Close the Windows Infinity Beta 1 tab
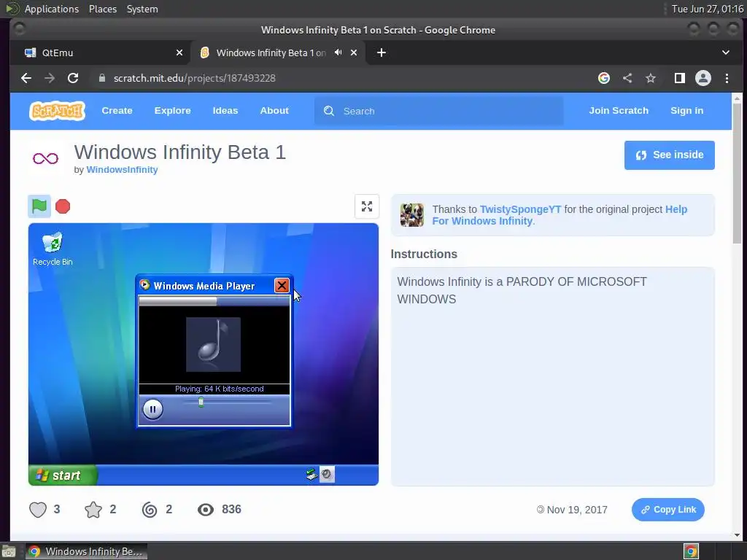Screen dimensions: 747x560 tap(354, 52)
